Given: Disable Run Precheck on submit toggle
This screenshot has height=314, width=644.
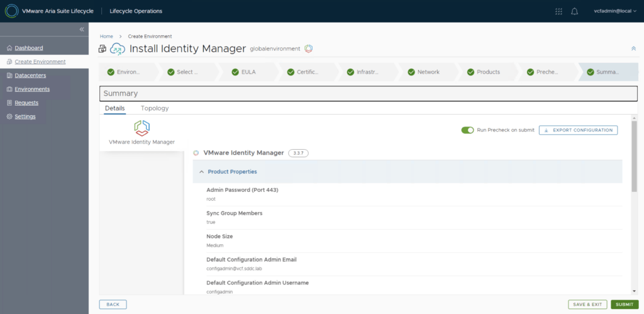Looking at the screenshot, I should (467, 130).
